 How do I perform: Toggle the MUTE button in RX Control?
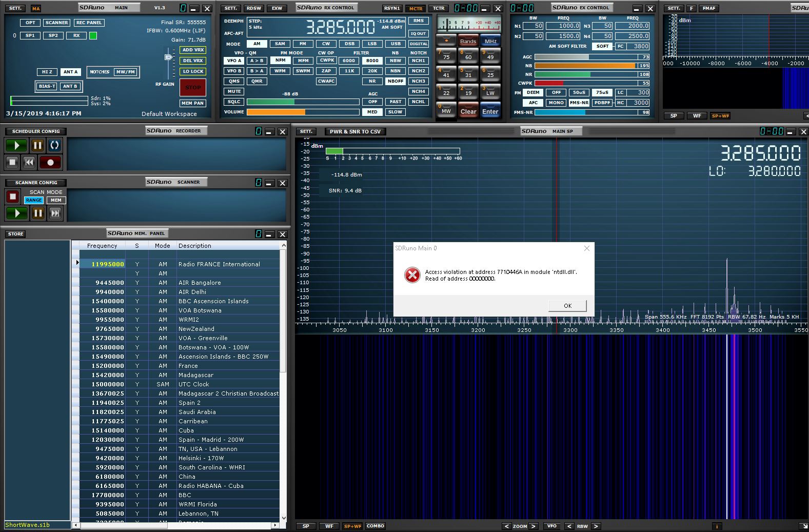[x=234, y=91]
